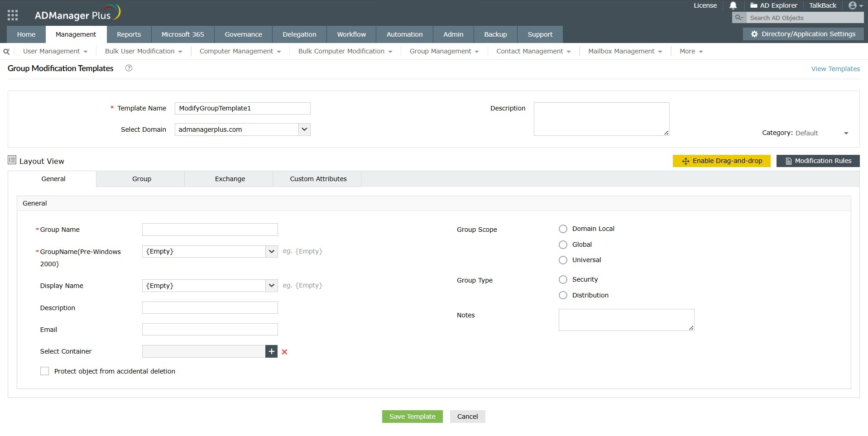The width and height of the screenshot is (868, 436).
Task: Select the Universal group scope
Action: (563, 260)
